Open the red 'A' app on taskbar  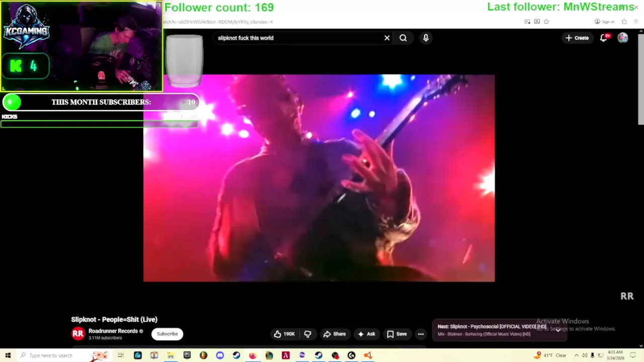[x=286, y=355]
